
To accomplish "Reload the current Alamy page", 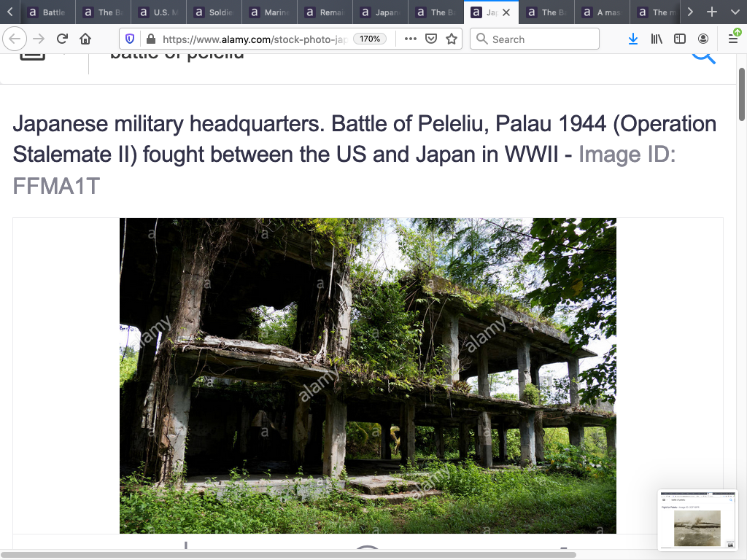I will pos(62,39).
